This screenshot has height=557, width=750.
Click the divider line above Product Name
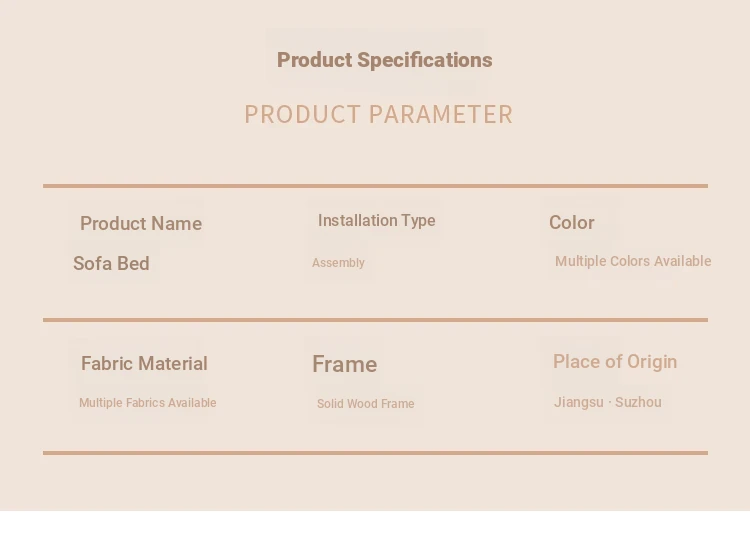coord(375,186)
